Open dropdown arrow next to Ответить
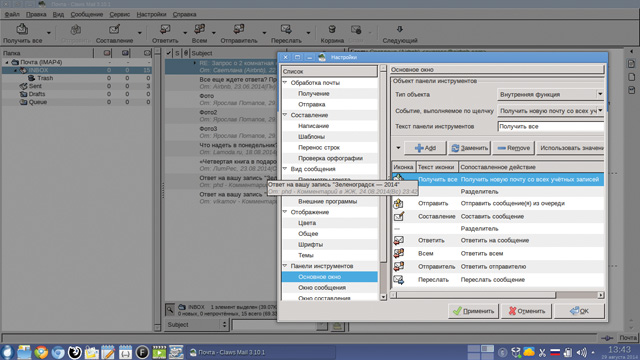 click(x=185, y=33)
